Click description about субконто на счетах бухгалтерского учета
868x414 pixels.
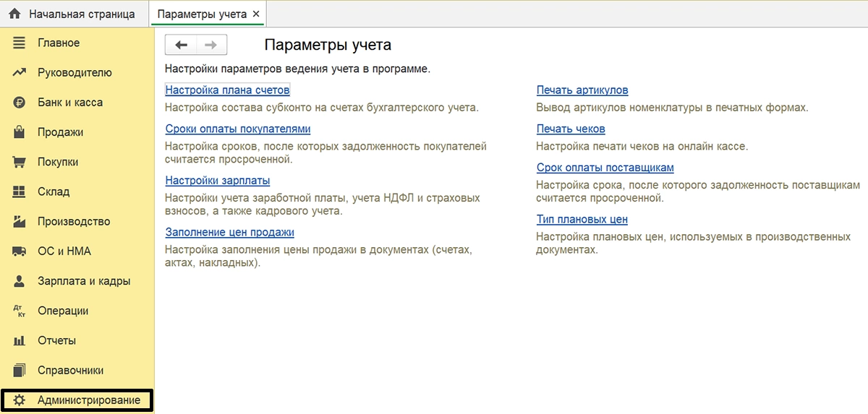point(322,108)
